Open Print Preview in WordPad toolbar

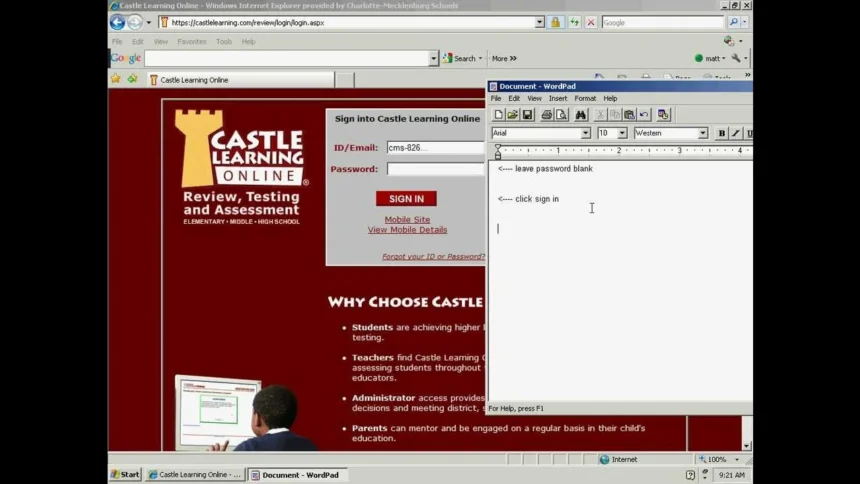(x=561, y=115)
